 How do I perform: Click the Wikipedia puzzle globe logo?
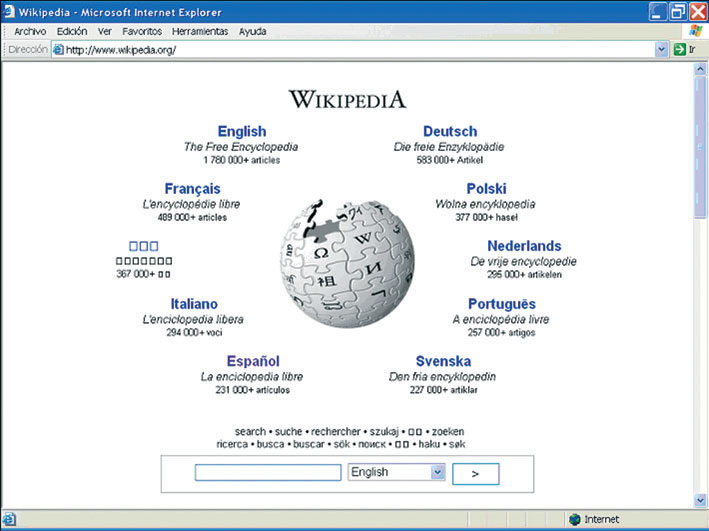pyautogui.click(x=347, y=263)
